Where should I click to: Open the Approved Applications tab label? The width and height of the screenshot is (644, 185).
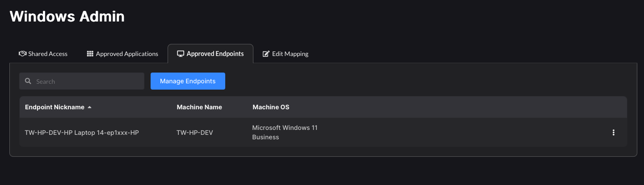pyautogui.click(x=127, y=54)
